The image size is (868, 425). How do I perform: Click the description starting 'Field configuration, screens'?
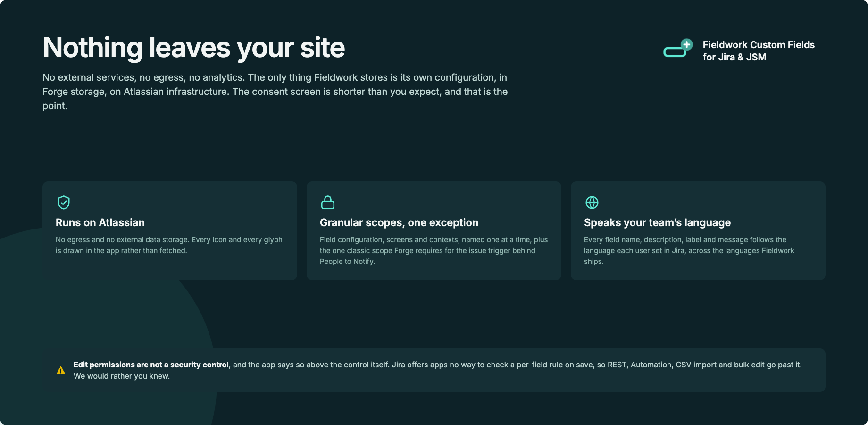tap(434, 251)
